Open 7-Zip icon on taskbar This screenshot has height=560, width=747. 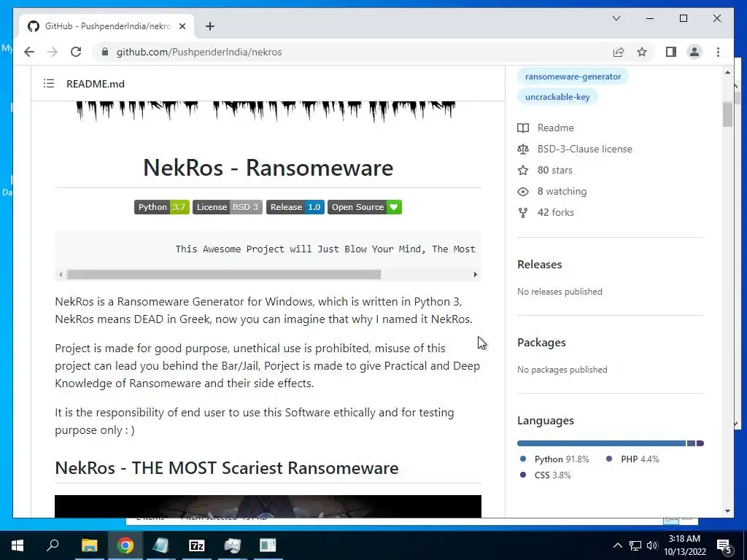(197, 545)
